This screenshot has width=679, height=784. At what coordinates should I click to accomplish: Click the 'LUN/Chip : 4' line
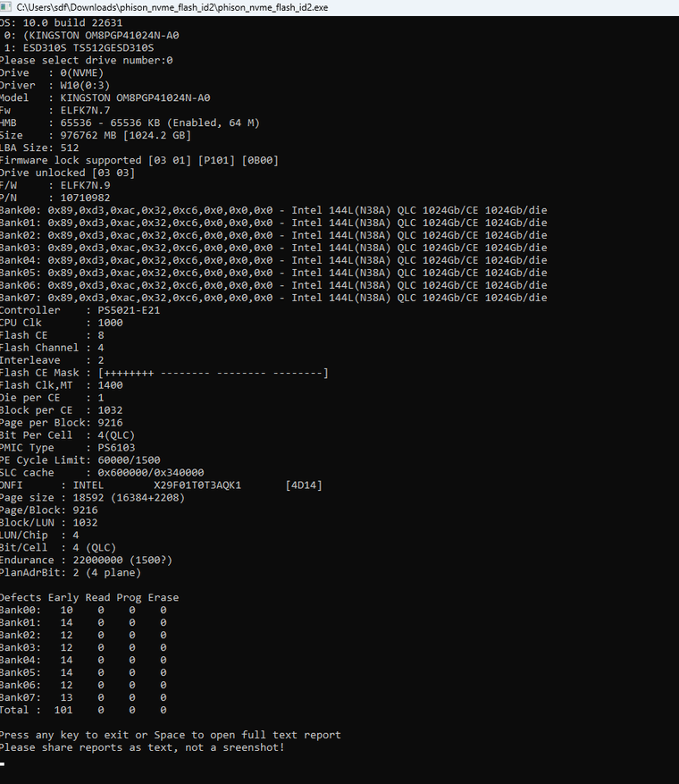pos(39,535)
